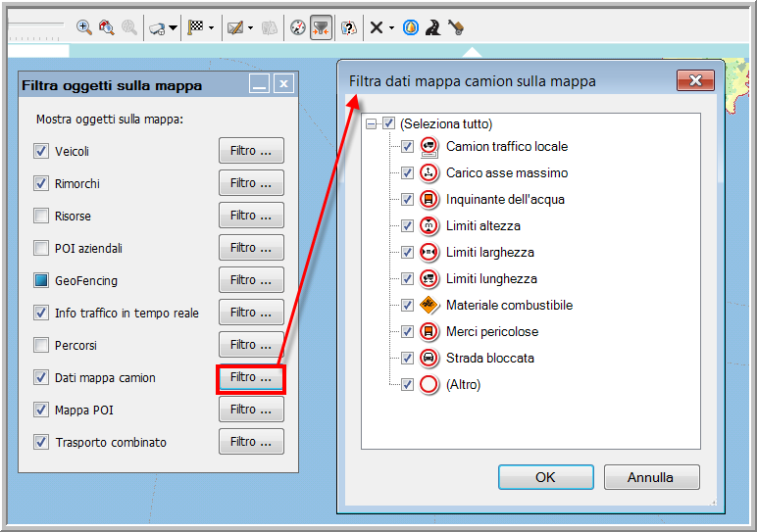Uncheck Info traffico in tempo reale
The height and width of the screenshot is (532, 757).
pos(41,313)
